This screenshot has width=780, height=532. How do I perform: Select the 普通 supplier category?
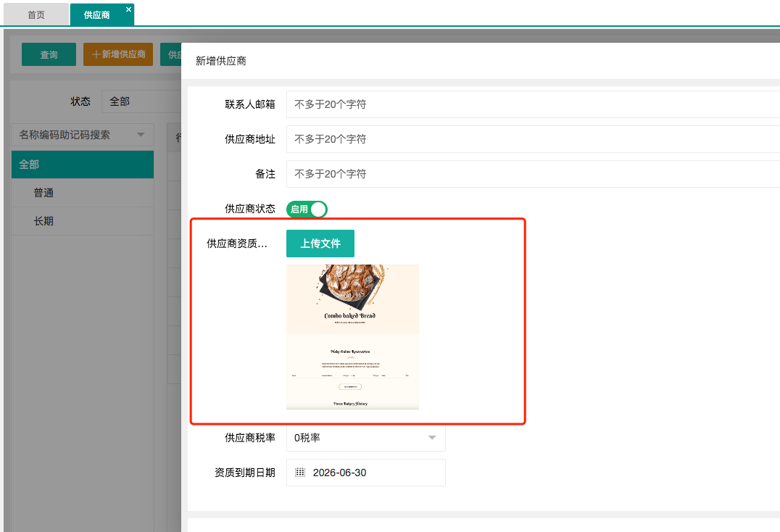pyautogui.click(x=43, y=193)
